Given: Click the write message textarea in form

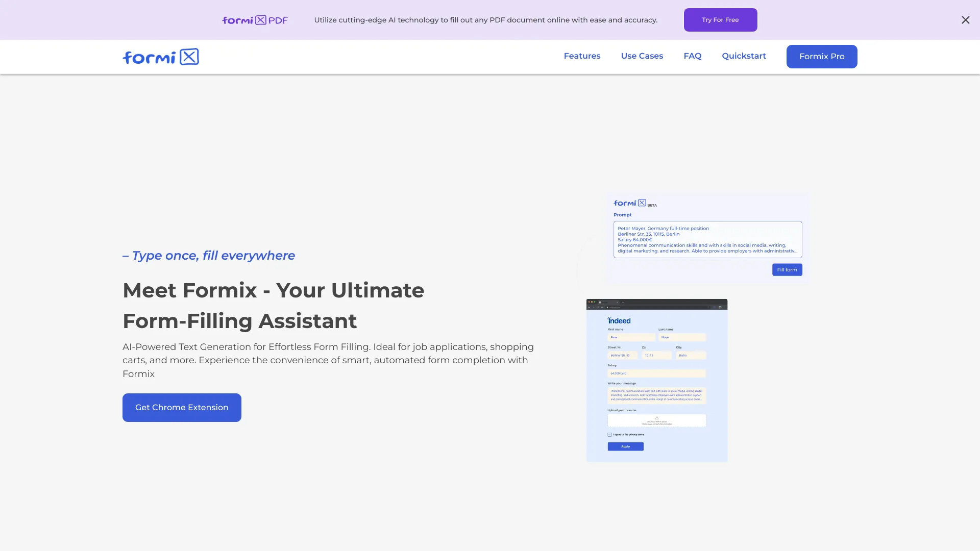Looking at the screenshot, I should click(x=656, y=393).
